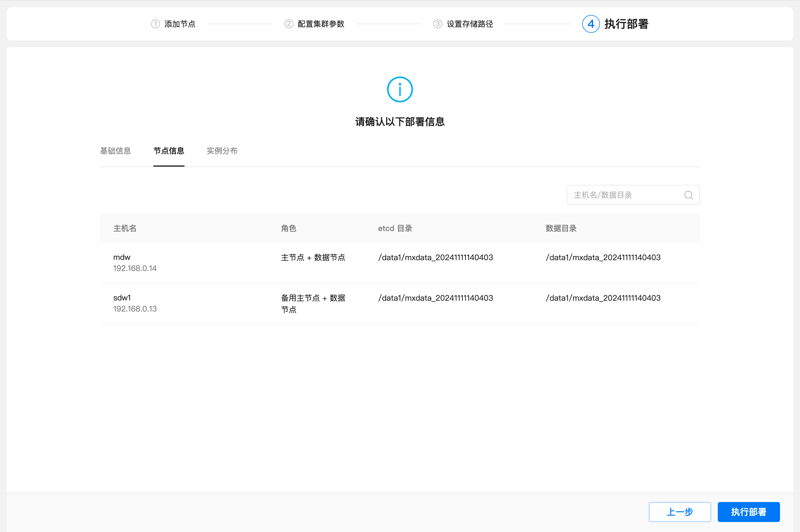Click sdw1 row data directory path
The image size is (800, 532).
[603, 298]
